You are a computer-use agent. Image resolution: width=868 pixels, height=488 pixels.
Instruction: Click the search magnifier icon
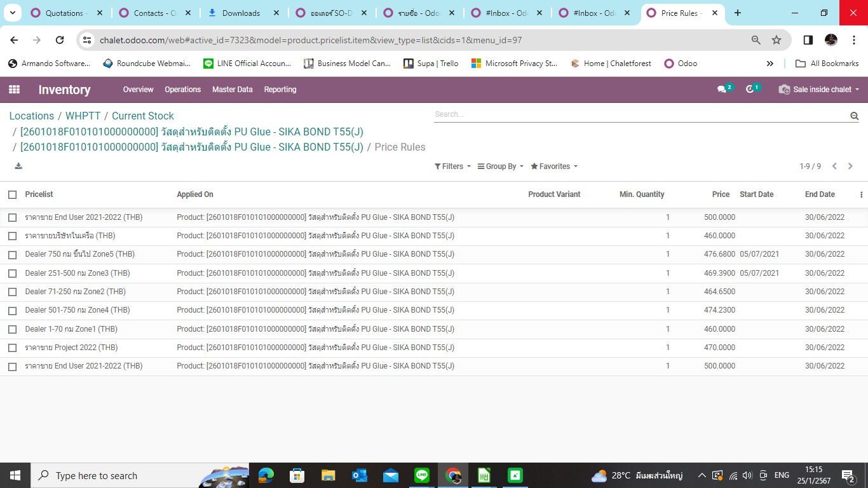coord(854,116)
